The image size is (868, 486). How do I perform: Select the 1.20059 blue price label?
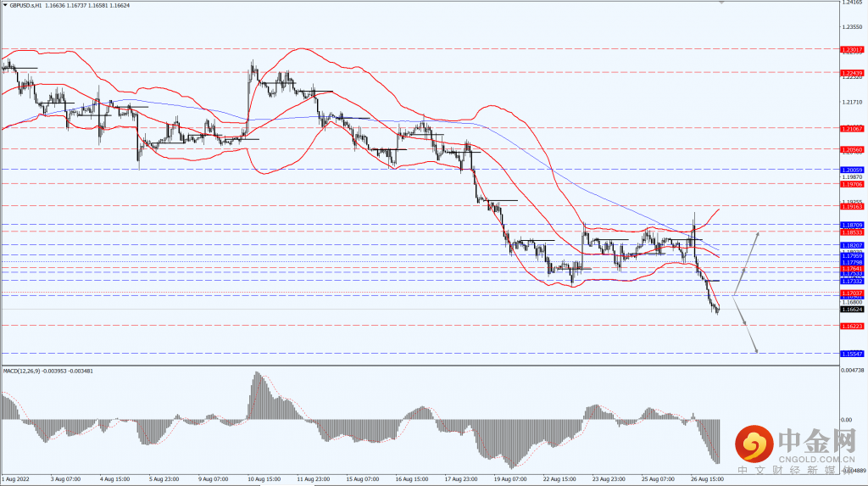pyautogui.click(x=852, y=170)
